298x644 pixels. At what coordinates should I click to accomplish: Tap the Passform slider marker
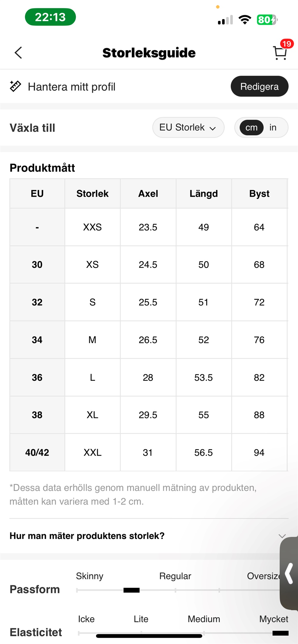click(x=131, y=590)
